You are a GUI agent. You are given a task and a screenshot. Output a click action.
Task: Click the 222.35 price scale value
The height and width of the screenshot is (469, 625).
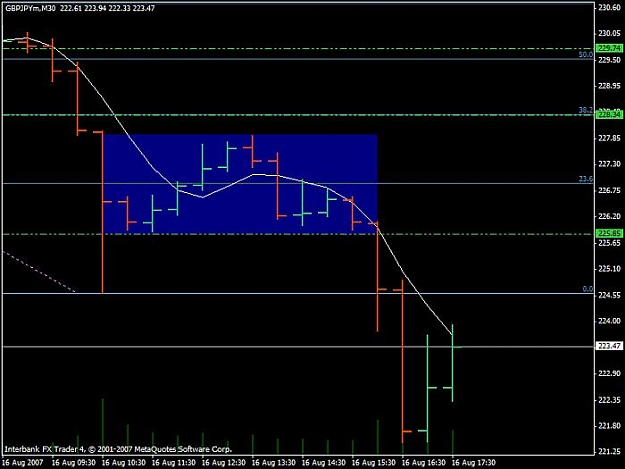[x=609, y=400]
